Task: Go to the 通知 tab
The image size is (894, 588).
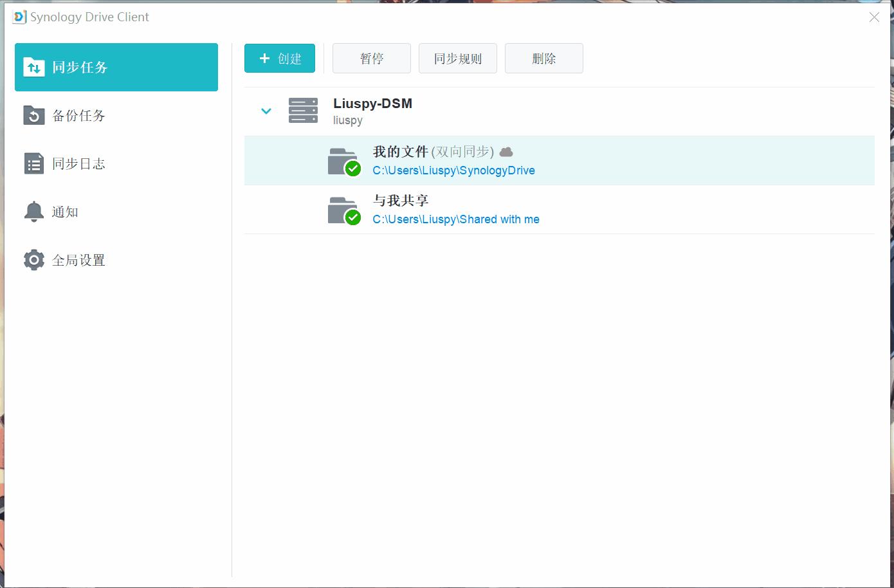Action: pos(116,212)
